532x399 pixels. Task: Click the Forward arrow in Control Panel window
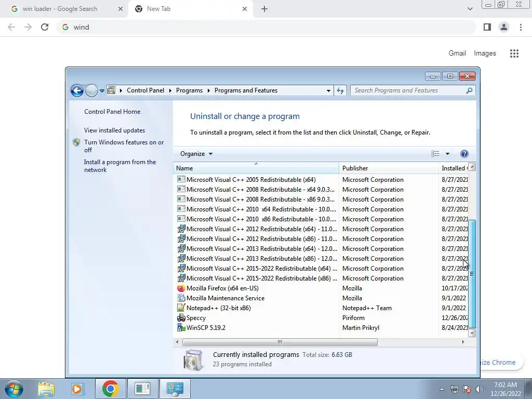click(x=91, y=90)
